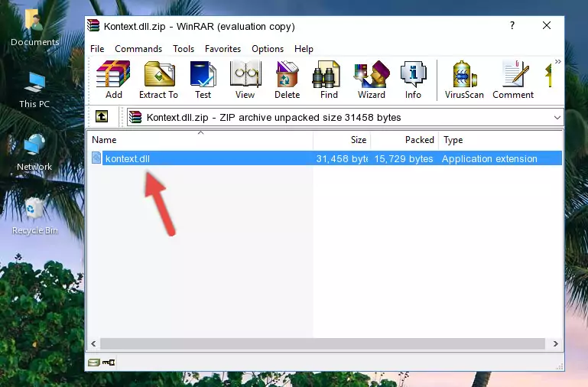Click the Delete files icon
Image resolution: width=588 pixels, height=387 pixels.
288,80
